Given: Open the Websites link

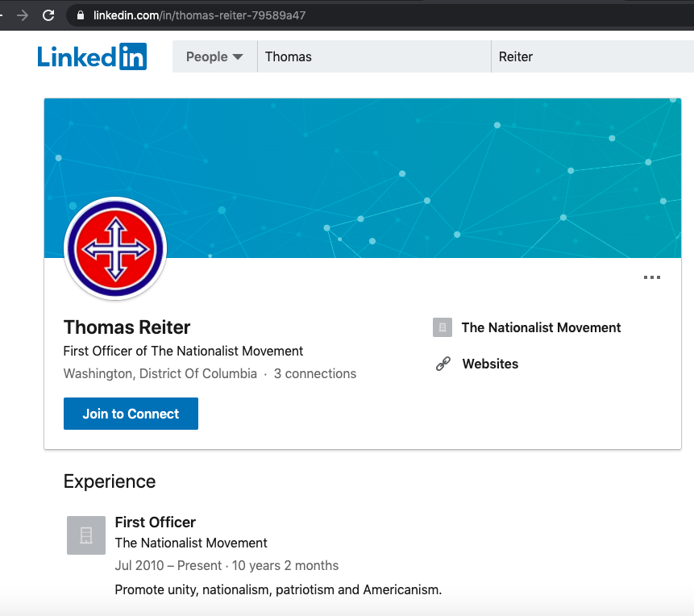Looking at the screenshot, I should pyautogui.click(x=490, y=364).
